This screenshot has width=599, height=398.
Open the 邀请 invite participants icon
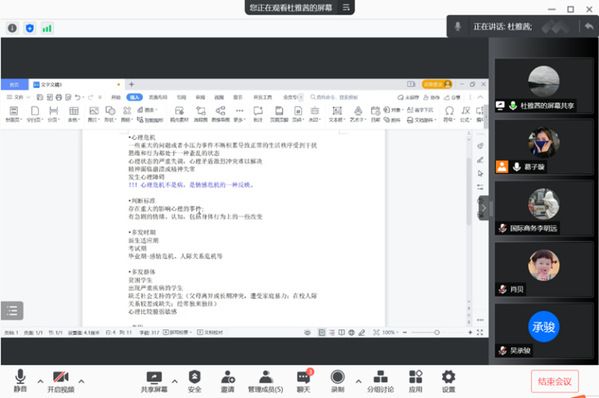coord(228,381)
